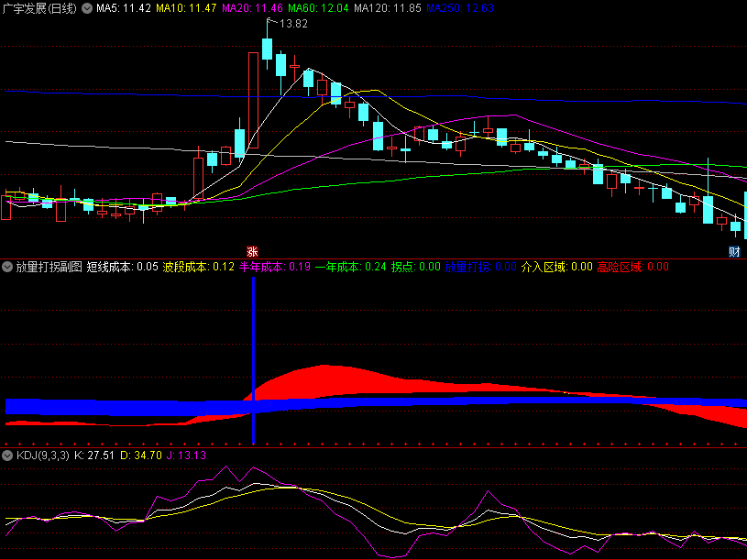Click the D: 34.70 value

[141, 456]
